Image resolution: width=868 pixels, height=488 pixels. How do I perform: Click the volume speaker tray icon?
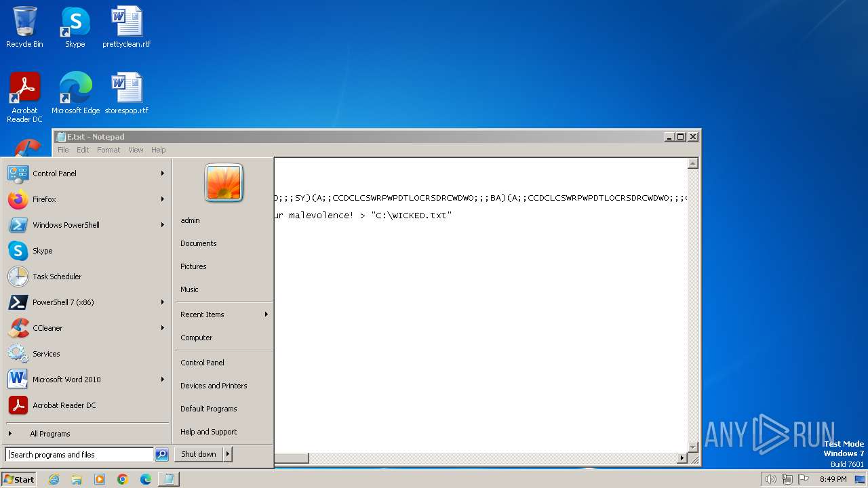point(770,479)
